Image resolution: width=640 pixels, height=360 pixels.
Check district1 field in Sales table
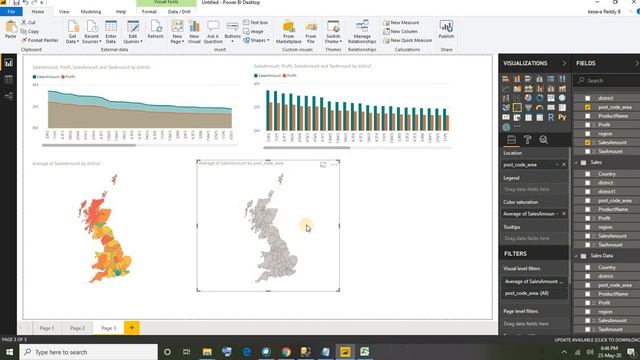pyautogui.click(x=588, y=191)
